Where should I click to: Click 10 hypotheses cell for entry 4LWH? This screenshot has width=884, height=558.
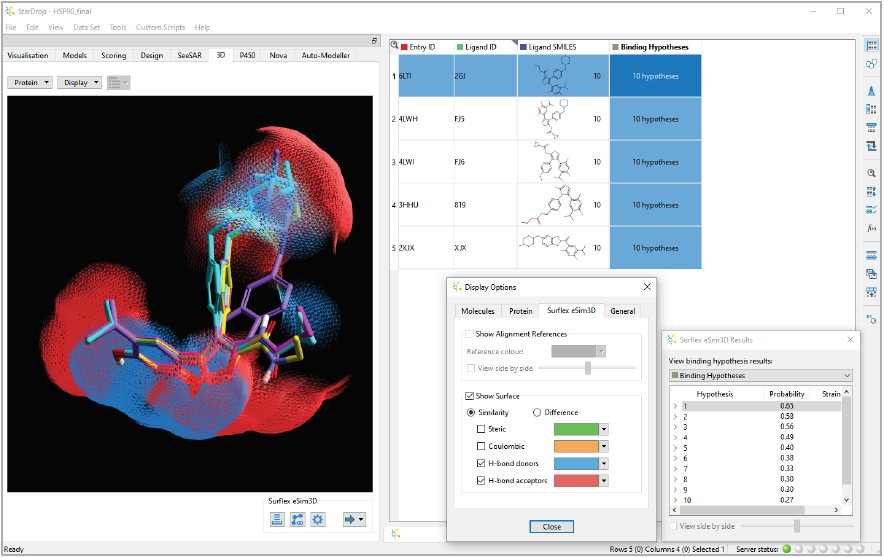point(656,119)
